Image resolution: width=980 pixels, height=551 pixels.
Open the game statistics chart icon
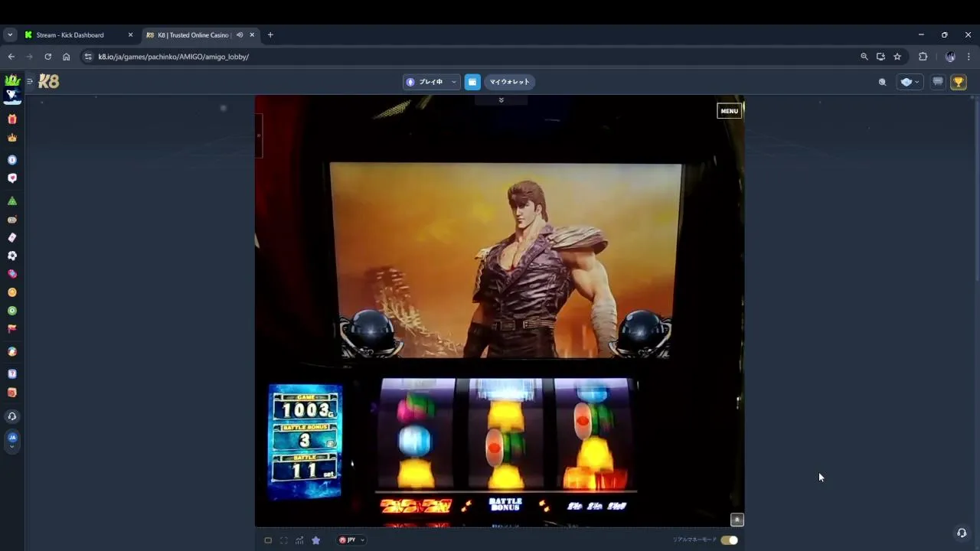[x=299, y=540]
